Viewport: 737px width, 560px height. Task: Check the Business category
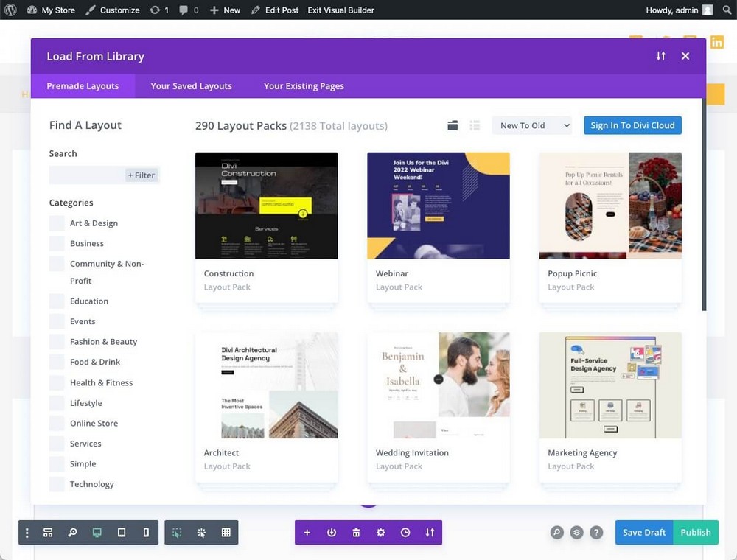(x=57, y=243)
